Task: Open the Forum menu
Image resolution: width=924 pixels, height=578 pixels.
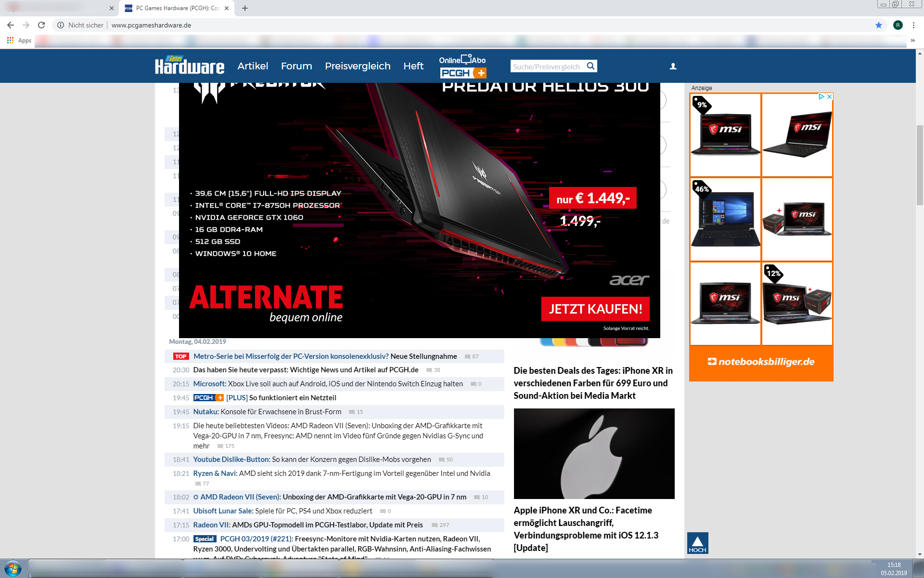Action: tap(296, 66)
